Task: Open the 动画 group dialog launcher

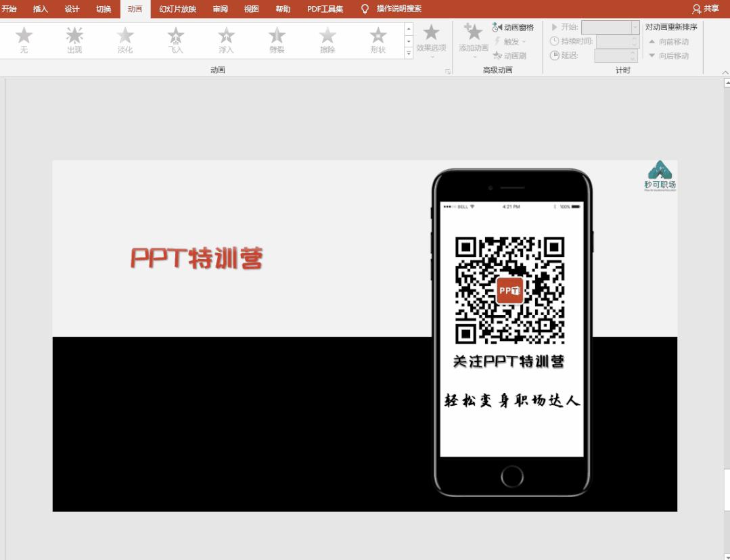Action: [x=447, y=71]
